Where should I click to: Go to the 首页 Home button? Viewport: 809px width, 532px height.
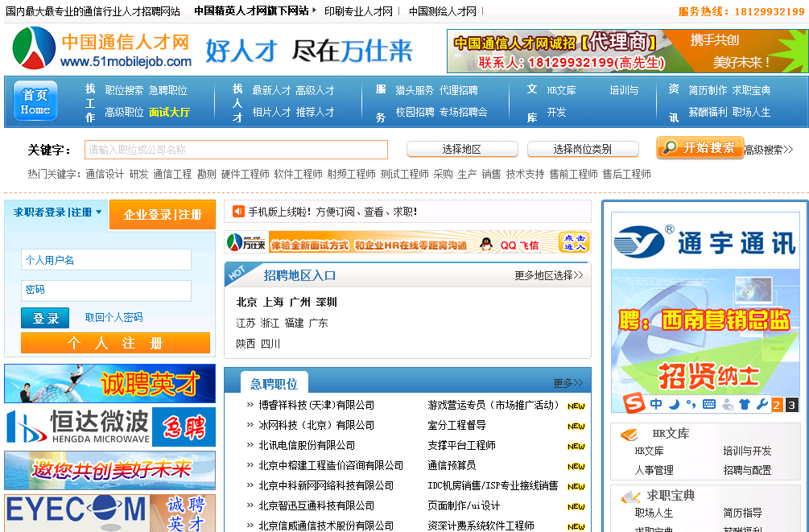(x=35, y=101)
